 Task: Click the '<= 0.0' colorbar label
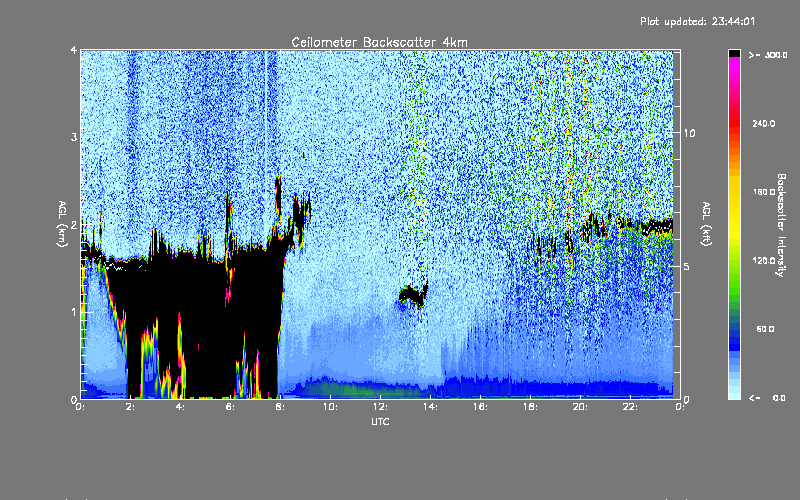point(767,397)
